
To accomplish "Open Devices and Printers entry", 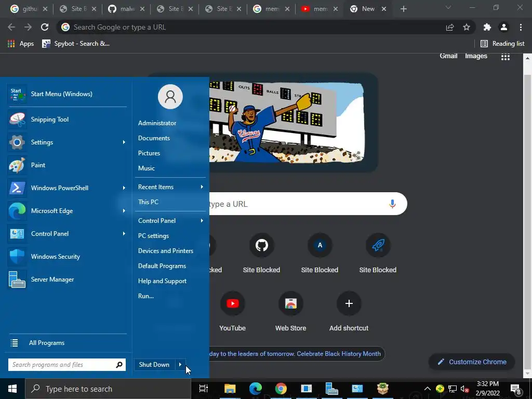I will 166,251.
